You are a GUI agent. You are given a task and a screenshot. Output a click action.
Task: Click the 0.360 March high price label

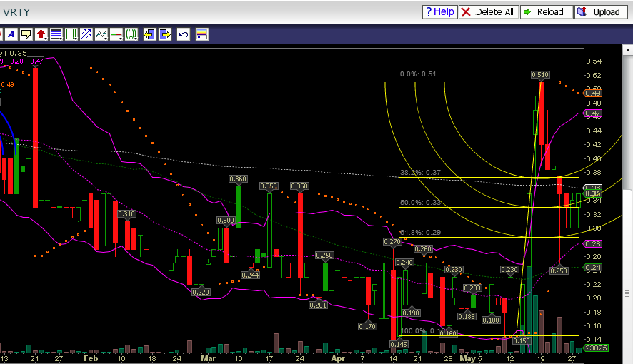pyautogui.click(x=238, y=178)
